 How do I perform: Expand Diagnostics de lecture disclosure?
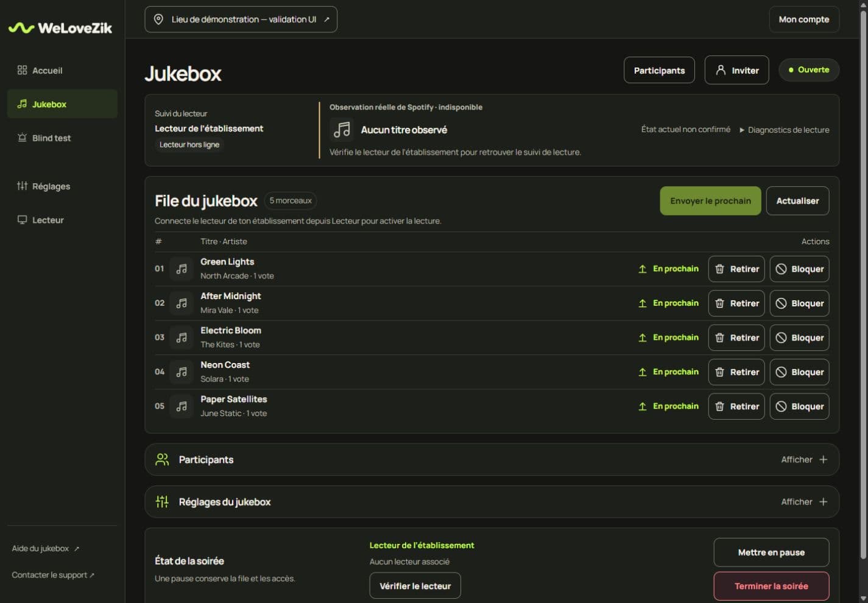click(784, 130)
